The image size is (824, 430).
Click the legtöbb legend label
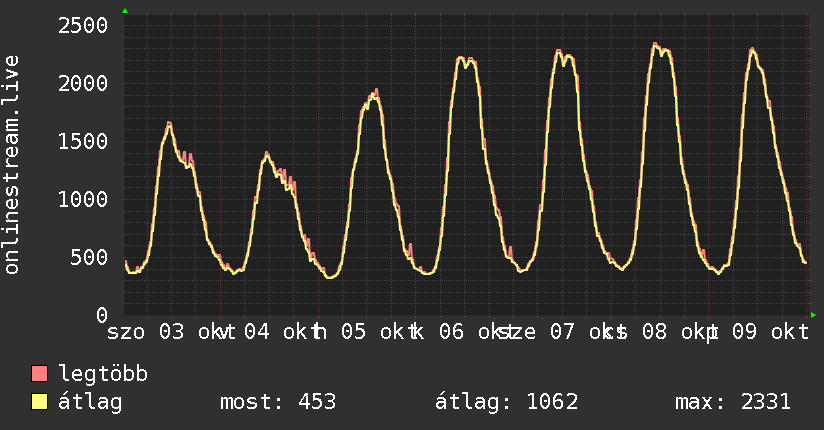[103, 374]
